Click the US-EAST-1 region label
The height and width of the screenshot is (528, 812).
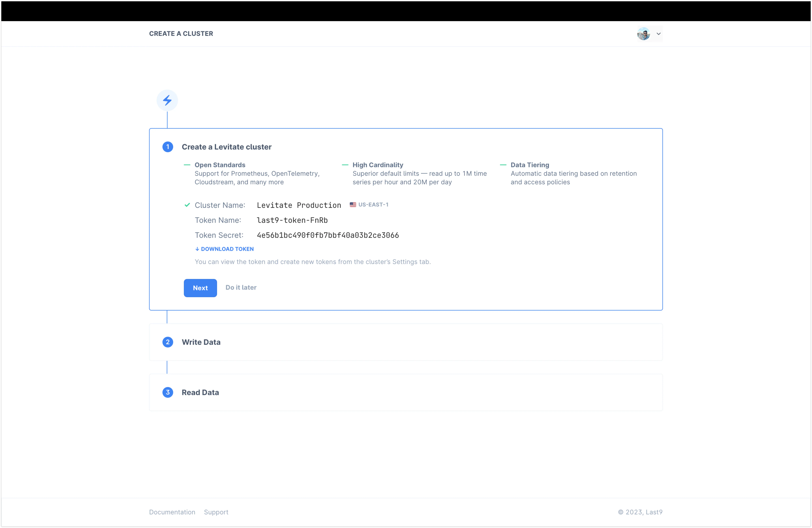point(373,205)
